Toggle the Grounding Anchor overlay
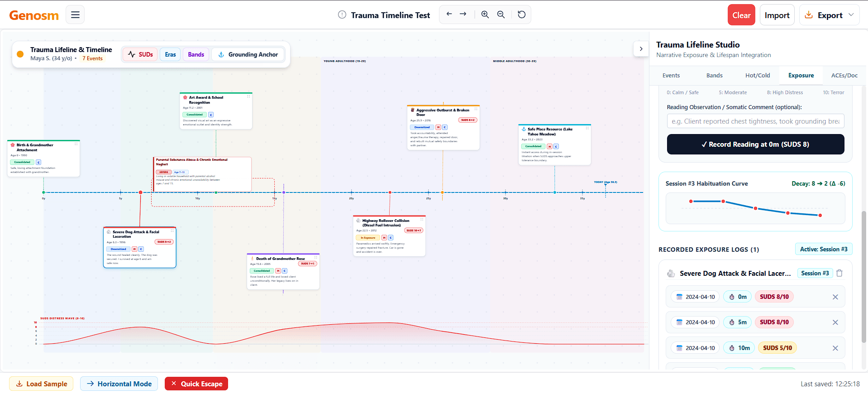 [x=248, y=54]
